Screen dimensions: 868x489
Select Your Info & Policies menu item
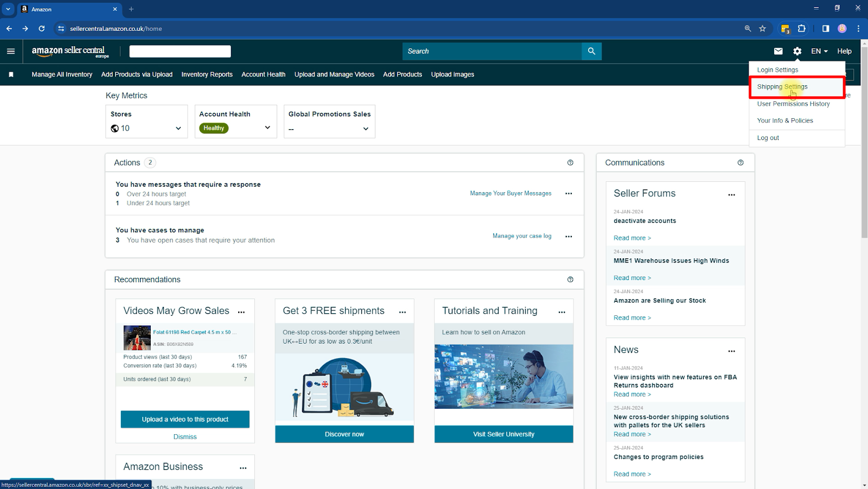coord(785,120)
